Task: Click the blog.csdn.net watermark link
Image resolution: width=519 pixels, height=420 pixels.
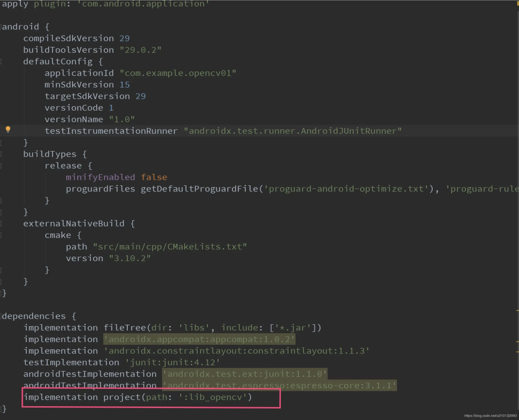Action: [490, 416]
